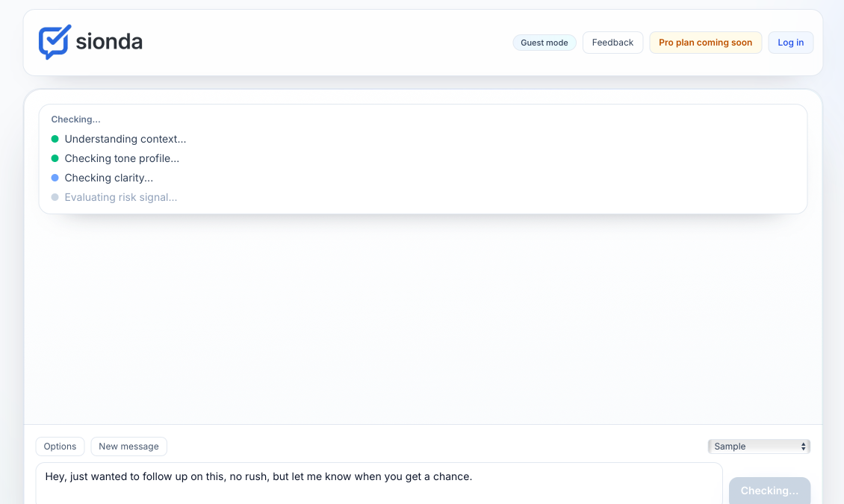Open the Feedback form
The width and height of the screenshot is (844, 504).
tap(612, 43)
